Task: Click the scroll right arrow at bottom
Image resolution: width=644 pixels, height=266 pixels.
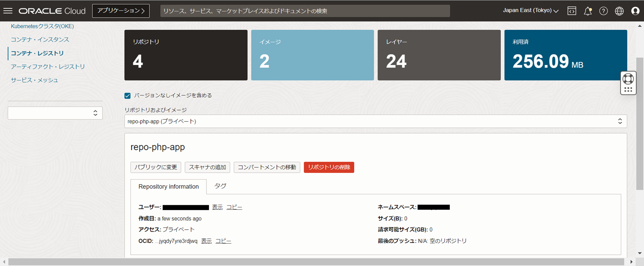Action: click(x=631, y=262)
